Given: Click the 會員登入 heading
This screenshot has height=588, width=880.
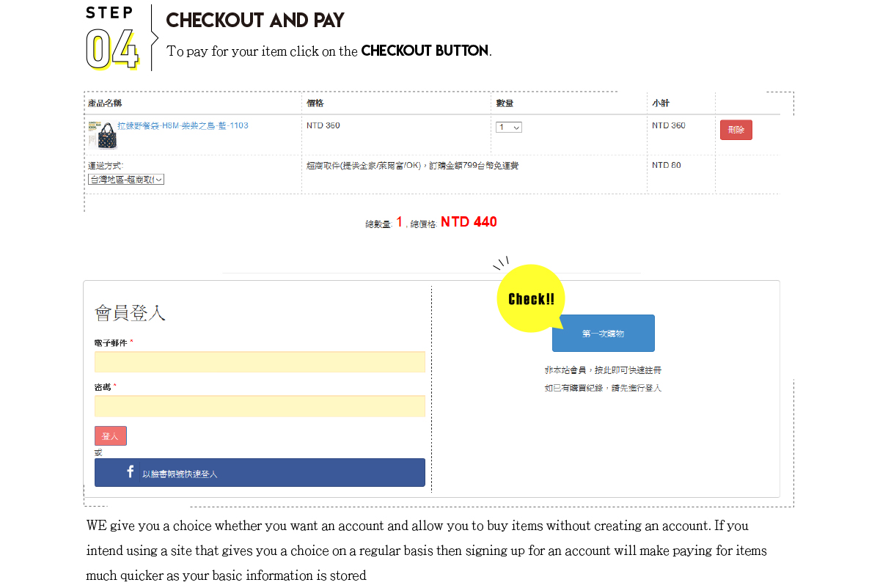Looking at the screenshot, I should (131, 313).
